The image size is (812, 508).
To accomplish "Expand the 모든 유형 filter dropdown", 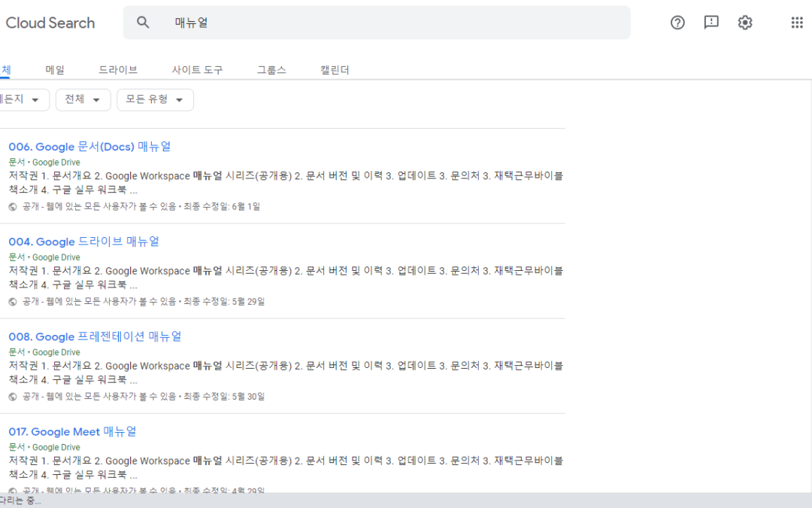I will (x=155, y=99).
